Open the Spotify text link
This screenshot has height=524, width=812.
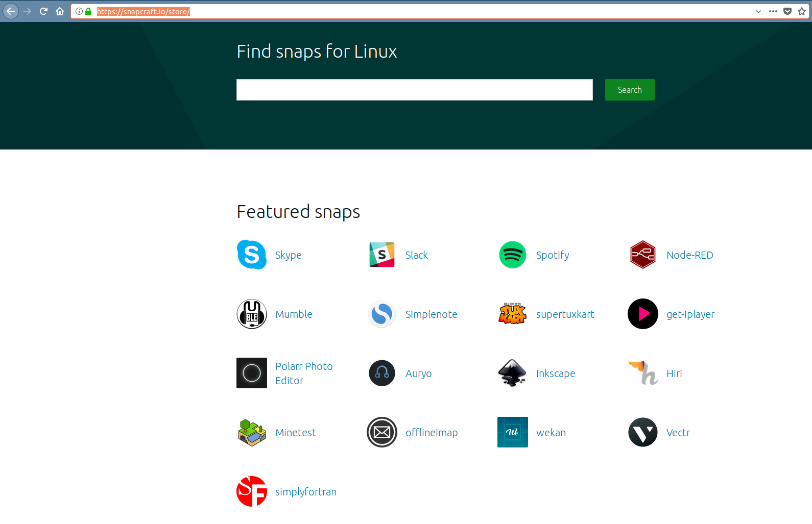point(553,255)
